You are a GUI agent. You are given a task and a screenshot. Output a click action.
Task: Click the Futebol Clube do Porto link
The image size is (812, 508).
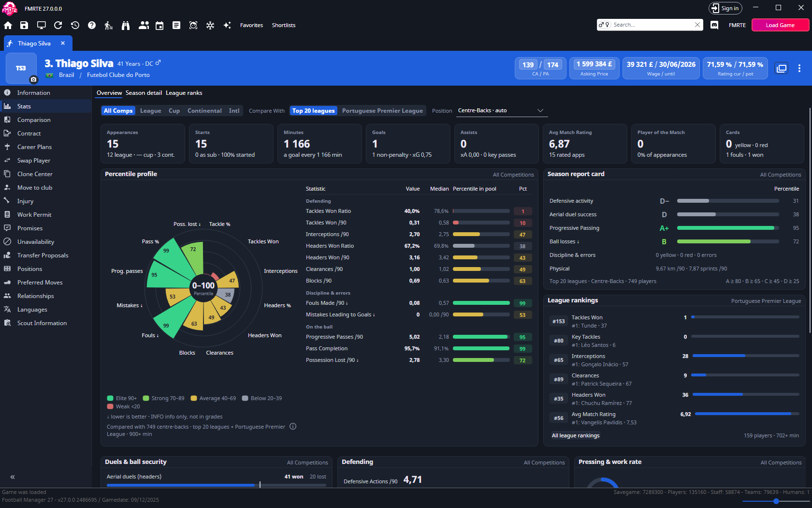click(118, 75)
